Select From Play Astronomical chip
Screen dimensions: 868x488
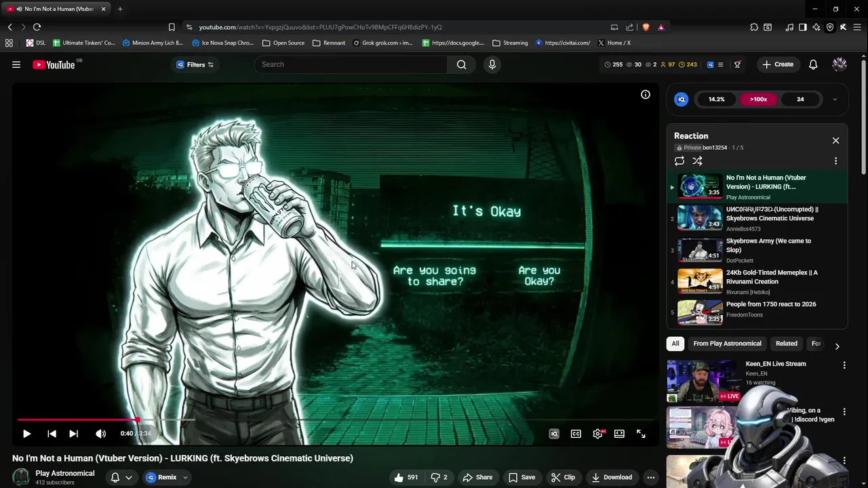tap(727, 344)
